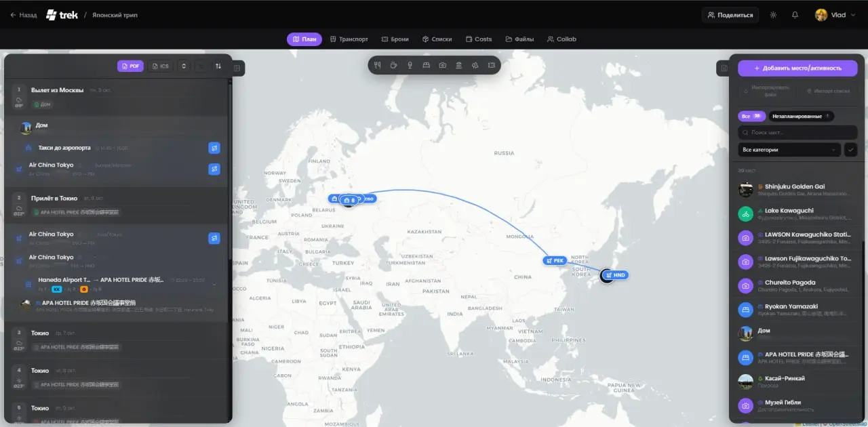868x427 pixels.
Task: Click the Поделиться share button
Action: [730, 15]
